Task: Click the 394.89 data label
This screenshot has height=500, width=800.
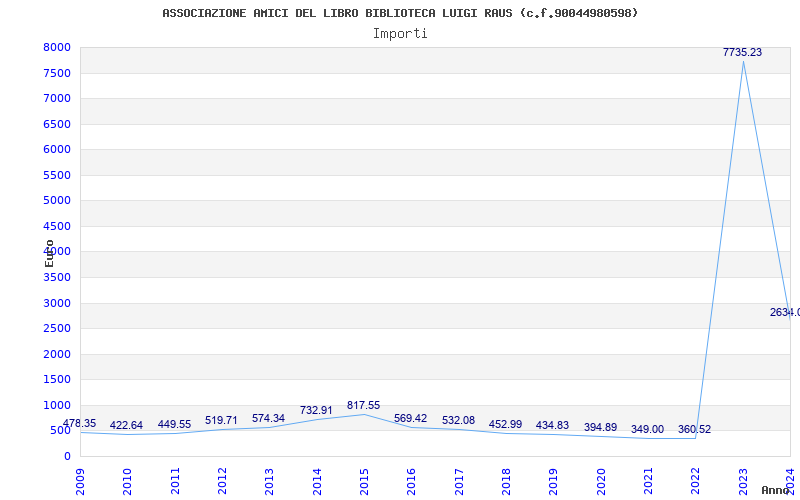Action: (x=600, y=428)
